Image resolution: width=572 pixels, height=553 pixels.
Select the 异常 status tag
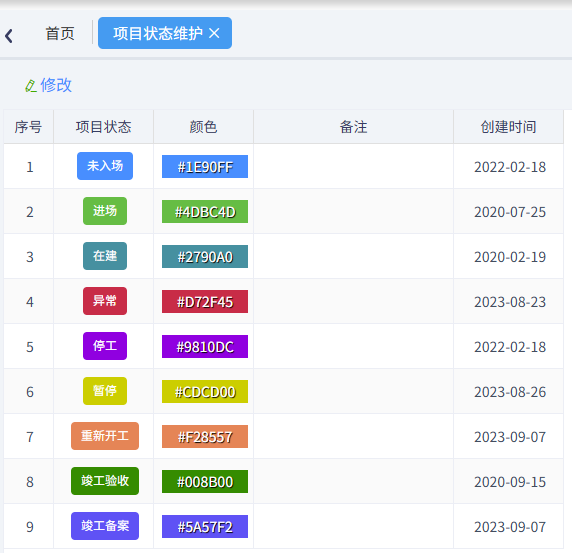[105, 301]
